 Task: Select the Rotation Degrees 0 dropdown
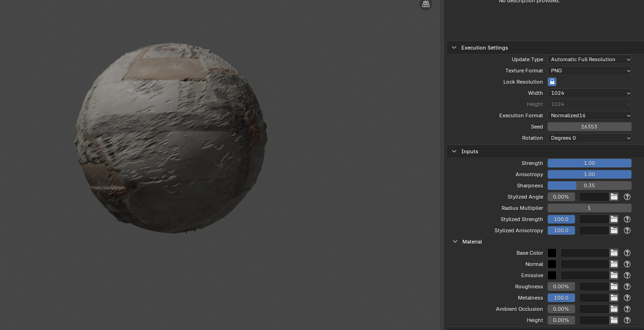coord(589,138)
